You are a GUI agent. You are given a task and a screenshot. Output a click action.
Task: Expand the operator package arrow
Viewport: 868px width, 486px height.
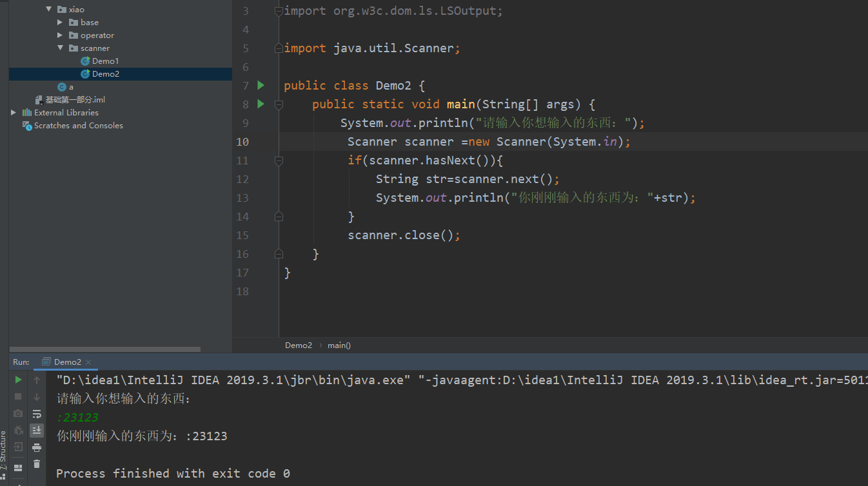pos(60,35)
